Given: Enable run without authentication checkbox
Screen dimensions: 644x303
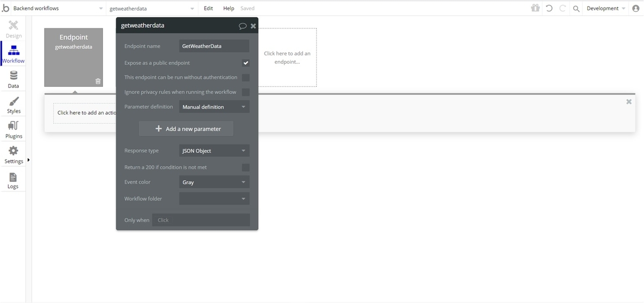Looking at the screenshot, I should coord(246,77).
